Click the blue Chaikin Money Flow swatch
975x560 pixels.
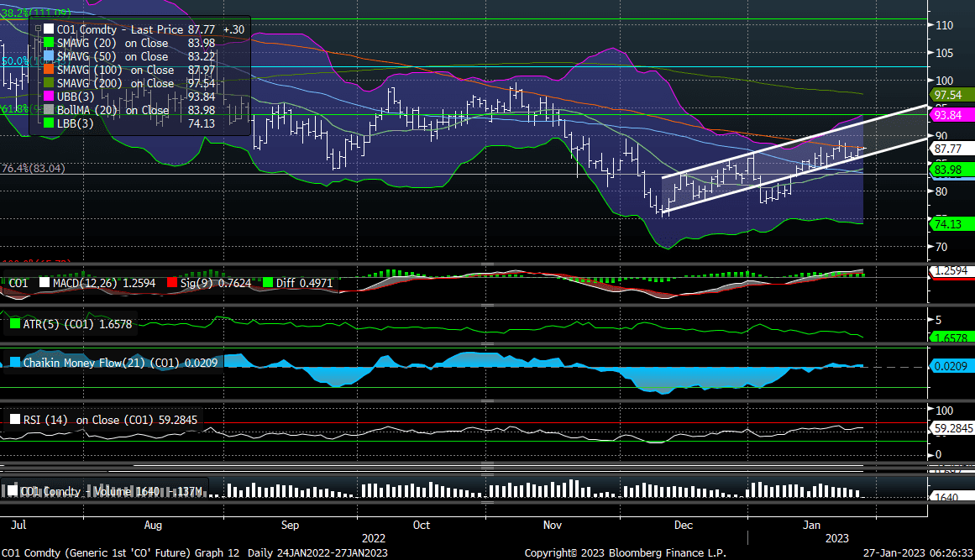pos(15,363)
